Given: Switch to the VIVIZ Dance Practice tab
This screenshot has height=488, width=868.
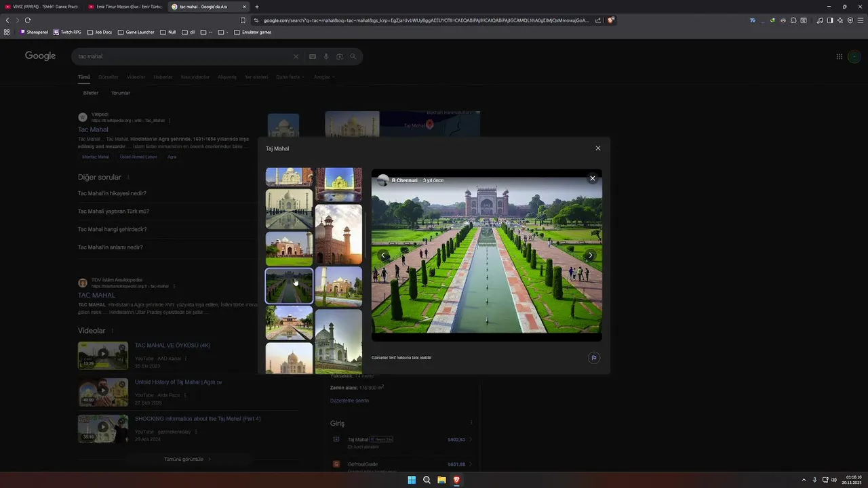Looking at the screenshot, I should coord(41,7).
